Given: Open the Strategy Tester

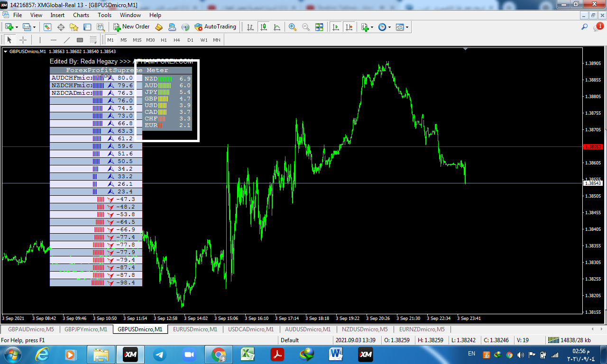Looking at the screenshot, I should pyautogui.click(x=101, y=27).
